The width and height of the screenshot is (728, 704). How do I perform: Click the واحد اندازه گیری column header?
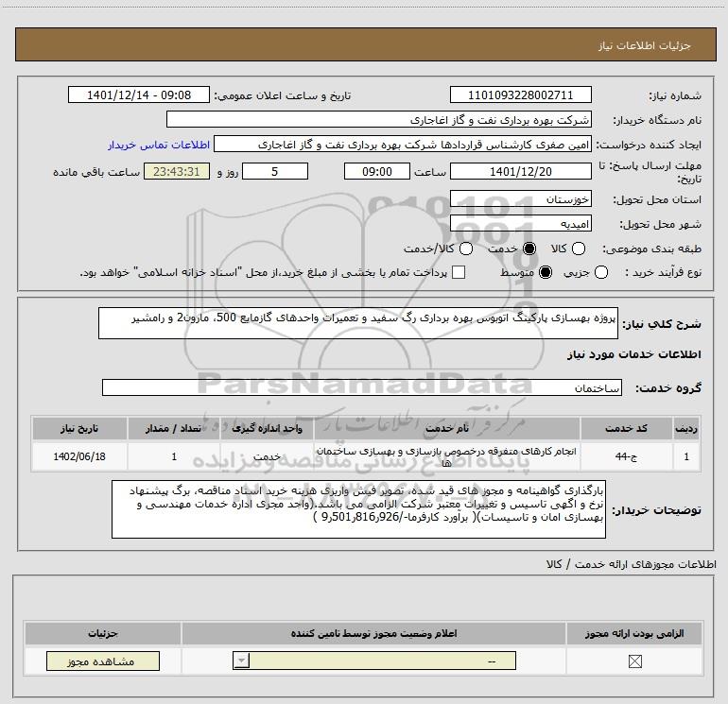coord(267,428)
